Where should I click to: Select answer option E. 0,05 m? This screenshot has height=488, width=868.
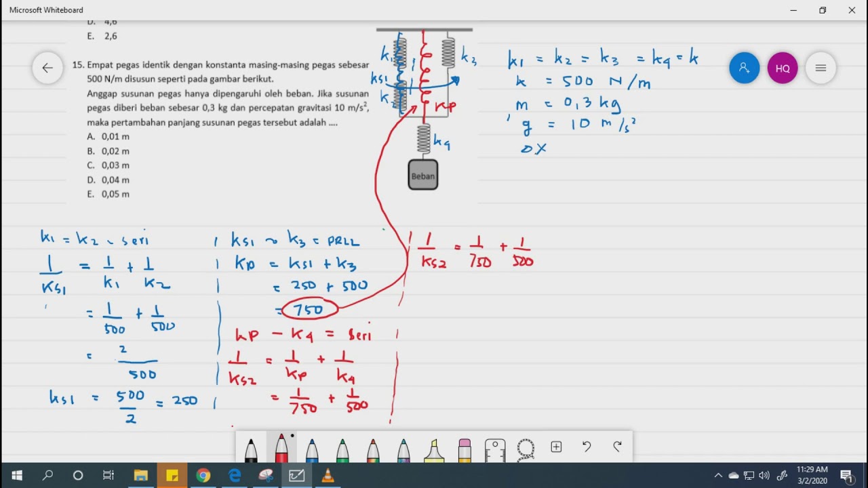point(108,194)
